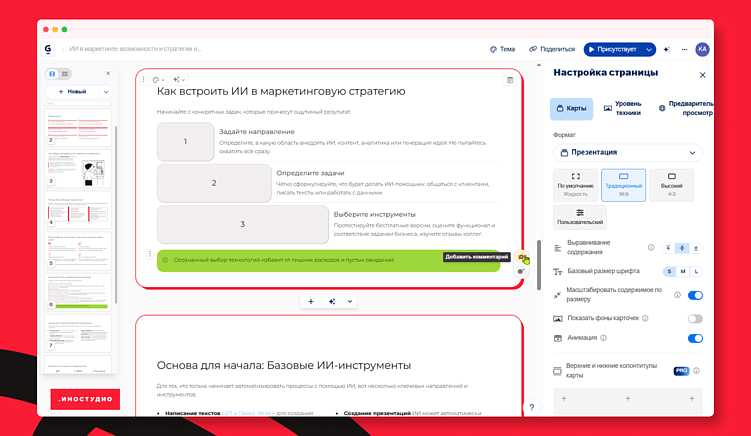This screenshot has width=751, height=436.
Task: Add center footer element plus
Action: pyautogui.click(x=627, y=399)
